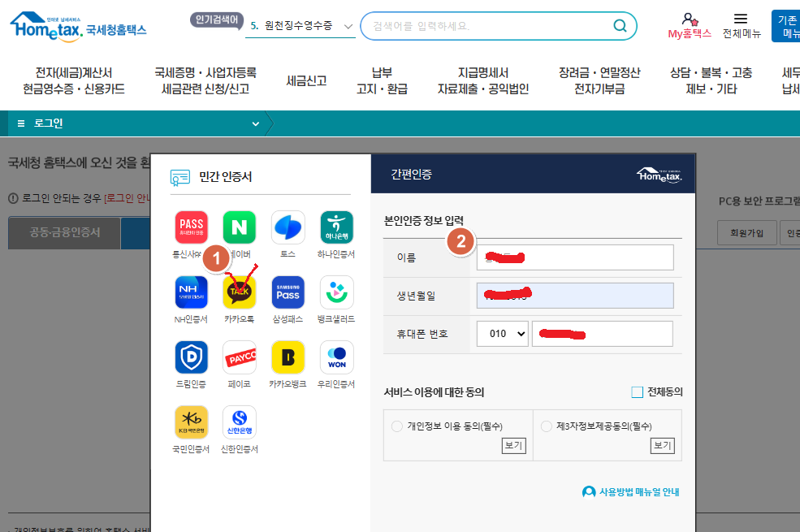Choose the PAYCO certificate icon
Screen dimensions: 800x532
click(240, 357)
